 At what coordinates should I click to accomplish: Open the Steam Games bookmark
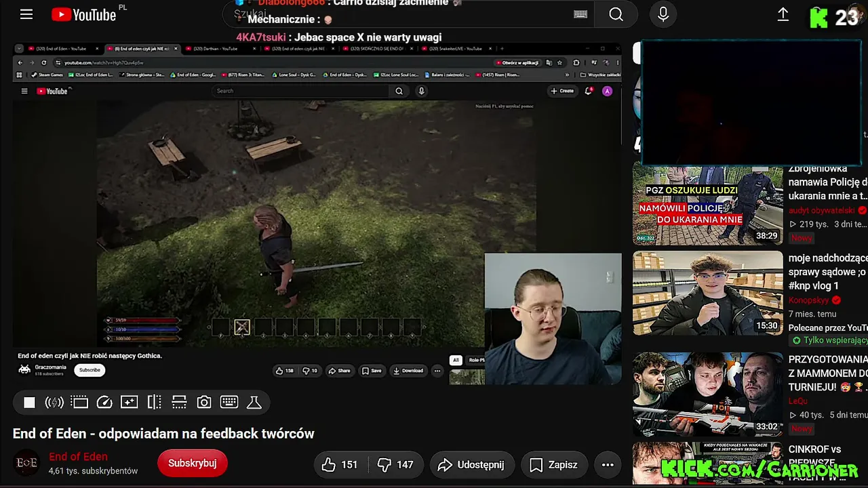point(47,75)
